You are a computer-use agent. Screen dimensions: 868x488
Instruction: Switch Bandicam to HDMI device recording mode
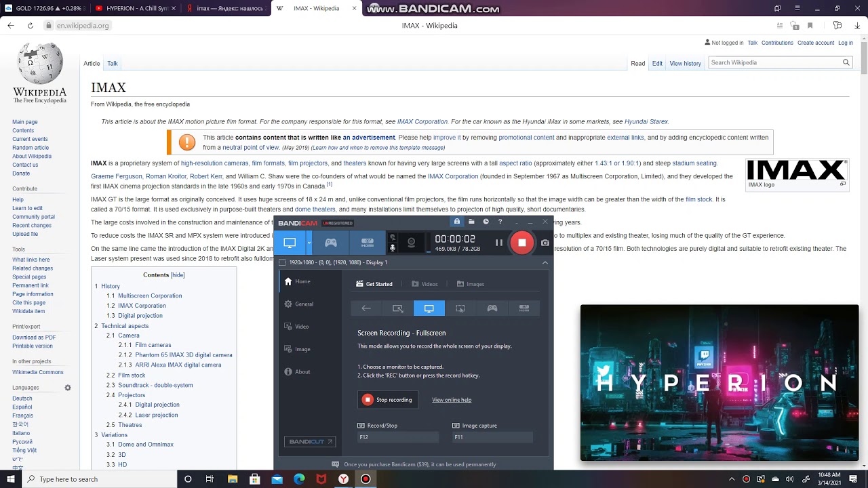tap(368, 243)
